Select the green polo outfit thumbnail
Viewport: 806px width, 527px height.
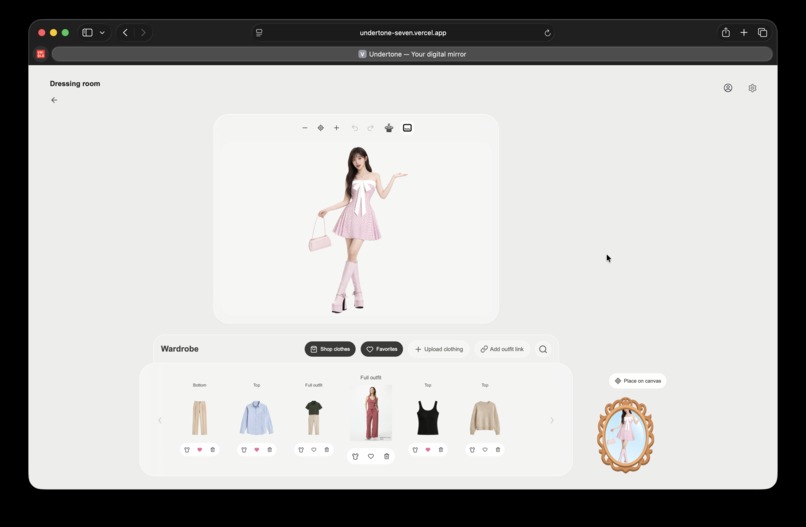pyautogui.click(x=314, y=418)
